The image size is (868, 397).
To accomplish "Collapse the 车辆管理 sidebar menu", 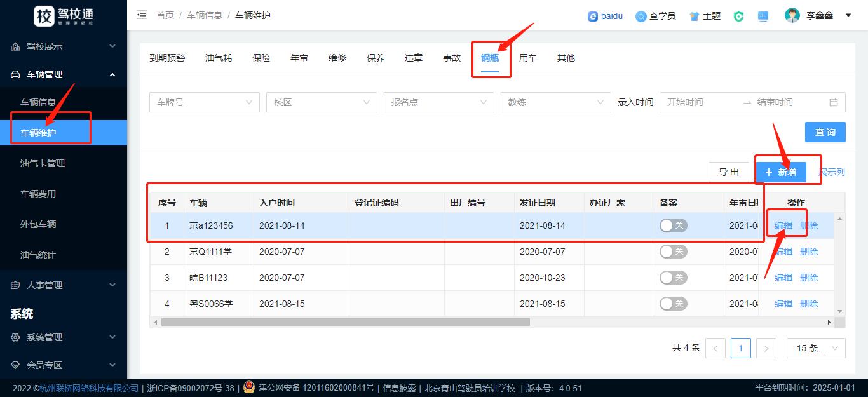I will (112, 74).
